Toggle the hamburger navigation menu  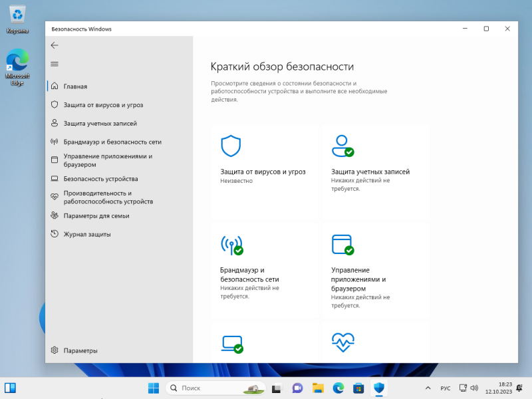pyautogui.click(x=55, y=64)
